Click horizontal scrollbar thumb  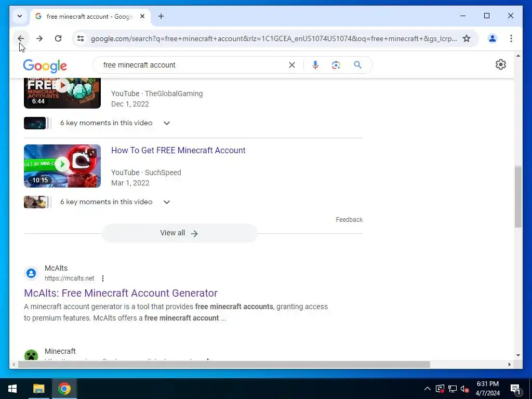click(x=224, y=364)
